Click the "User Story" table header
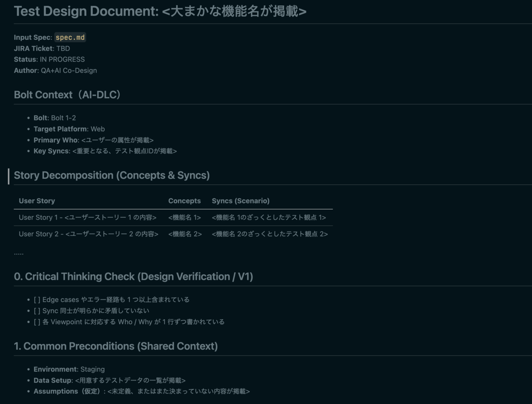This screenshot has height=404, width=532. tap(37, 201)
